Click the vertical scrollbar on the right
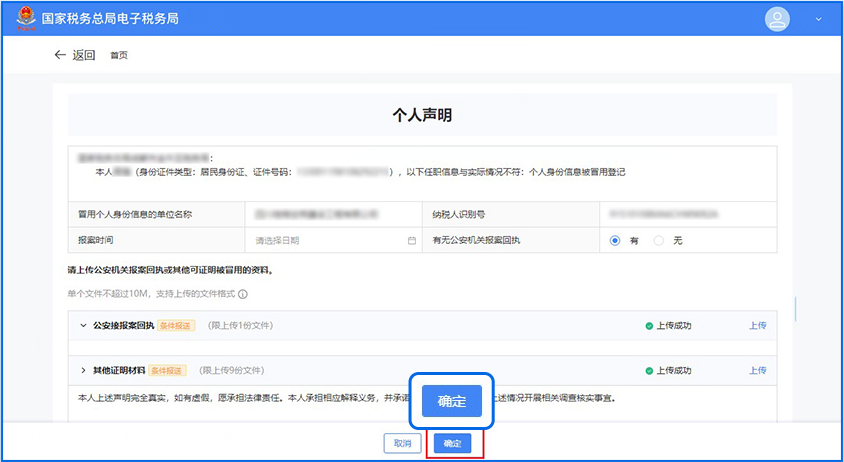 point(795,308)
